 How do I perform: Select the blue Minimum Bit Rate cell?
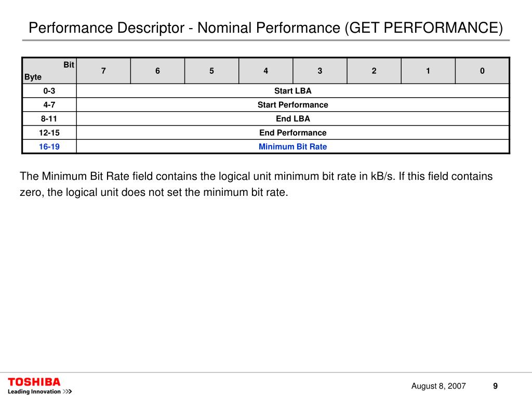(x=292, y=147)
